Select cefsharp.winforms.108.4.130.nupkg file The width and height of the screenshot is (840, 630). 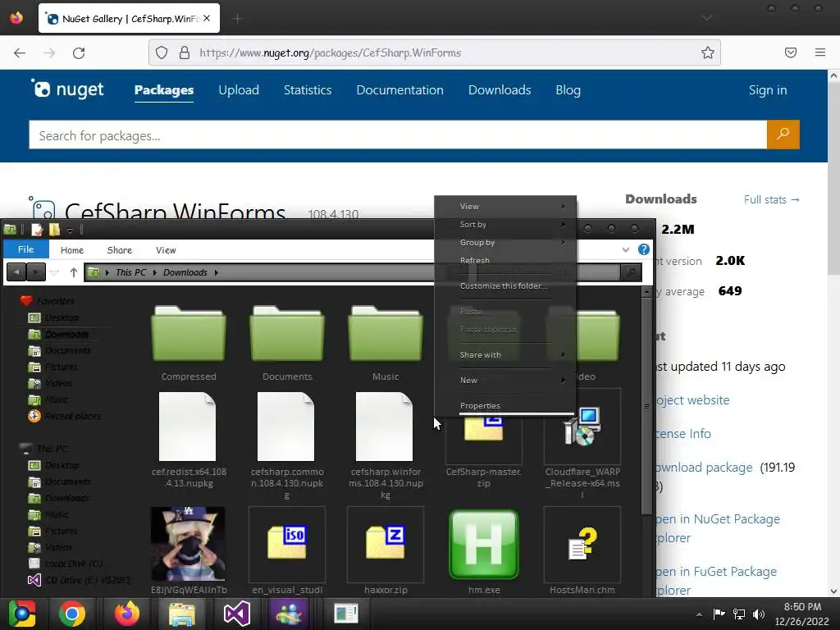click(x=386, y=445)
